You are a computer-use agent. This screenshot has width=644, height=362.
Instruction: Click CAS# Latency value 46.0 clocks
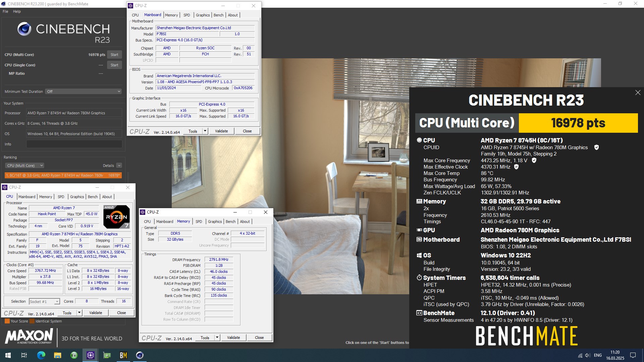[219, 271]
